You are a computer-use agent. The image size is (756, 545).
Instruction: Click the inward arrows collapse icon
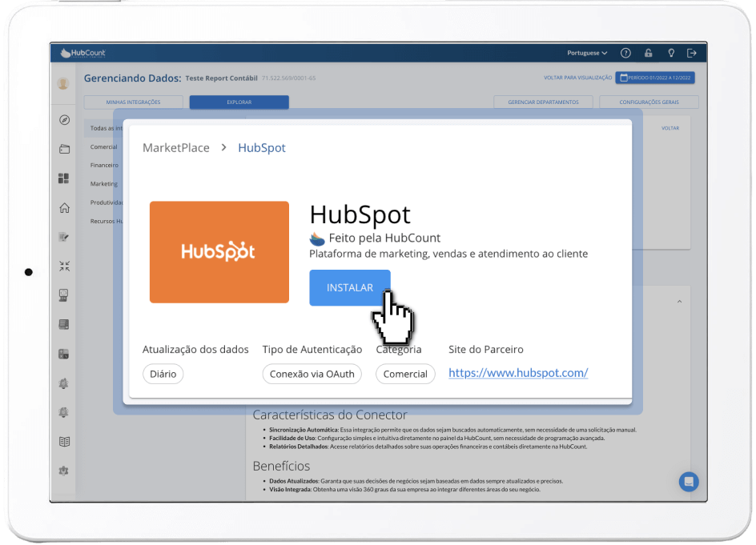coord(64,266)
